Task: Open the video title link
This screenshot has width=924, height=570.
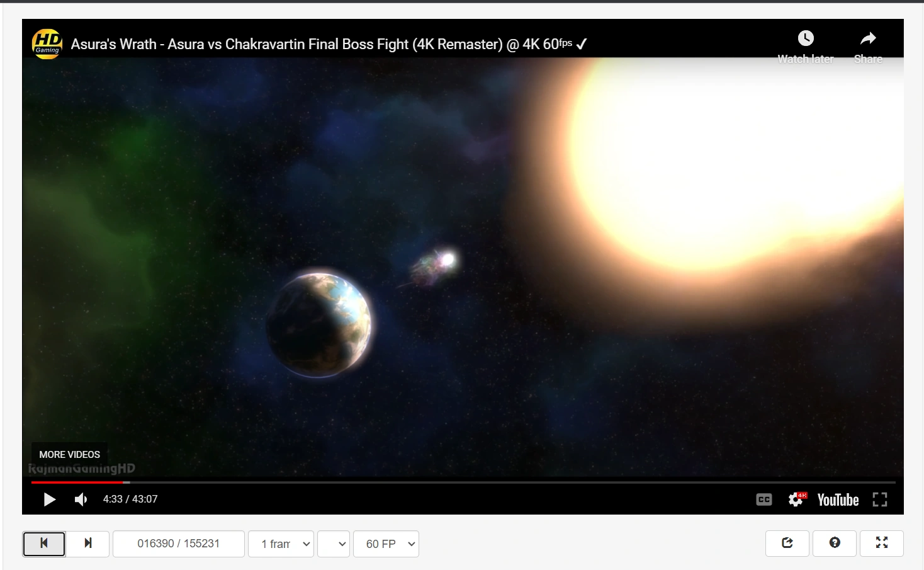Action: 329,44
